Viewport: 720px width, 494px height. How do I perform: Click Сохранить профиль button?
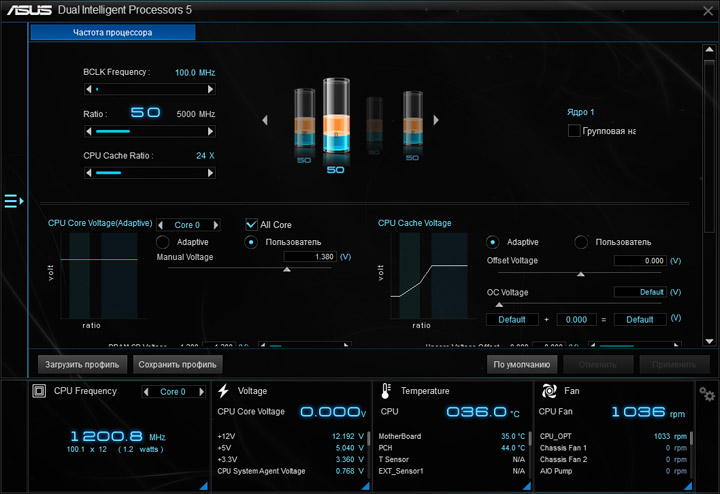[178, 365]
